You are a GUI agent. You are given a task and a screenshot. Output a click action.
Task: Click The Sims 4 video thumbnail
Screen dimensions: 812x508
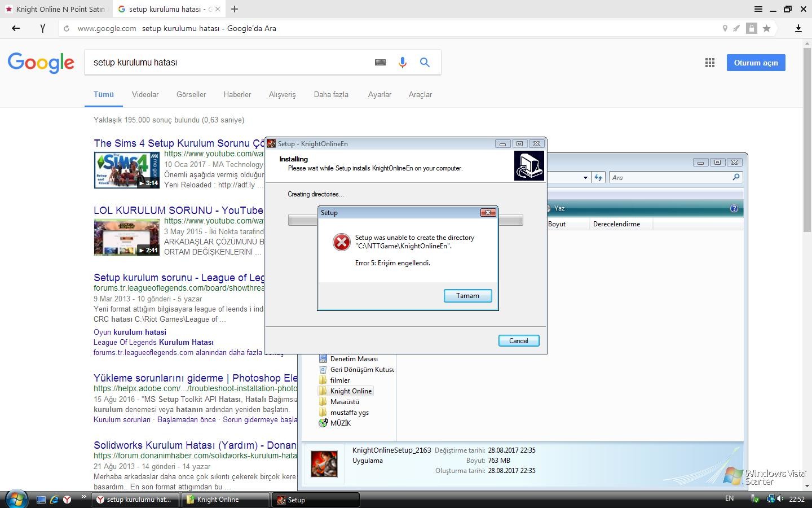coord(127,170)
